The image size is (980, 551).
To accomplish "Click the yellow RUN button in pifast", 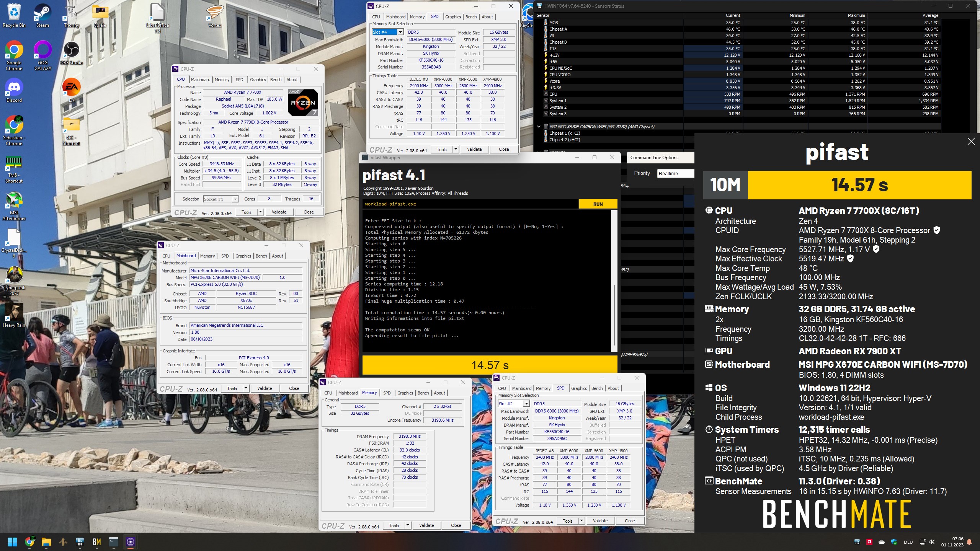I will point(598,204).
